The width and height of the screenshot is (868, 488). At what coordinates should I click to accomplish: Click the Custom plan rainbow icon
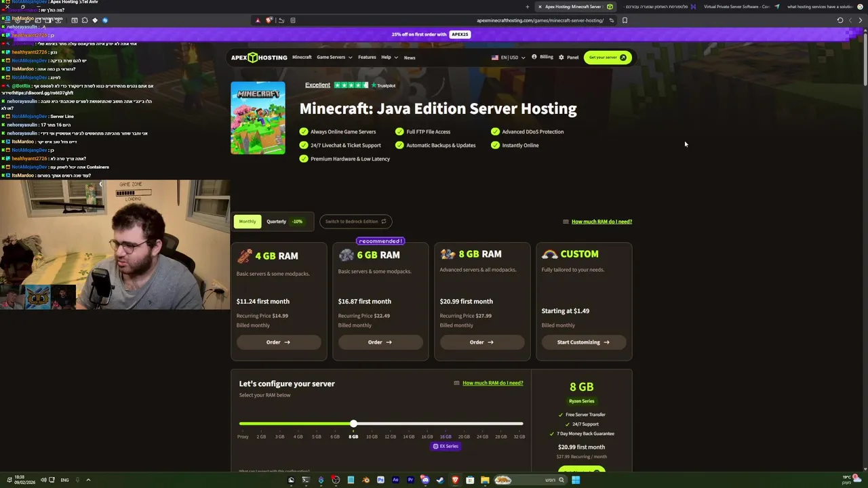549,254
